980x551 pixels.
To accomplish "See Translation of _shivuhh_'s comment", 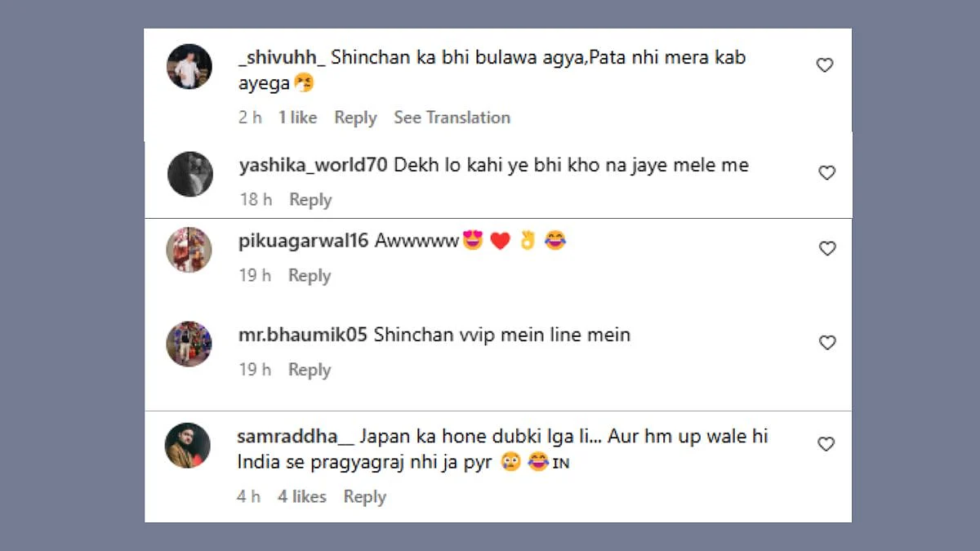I will (x=452, y=118).
